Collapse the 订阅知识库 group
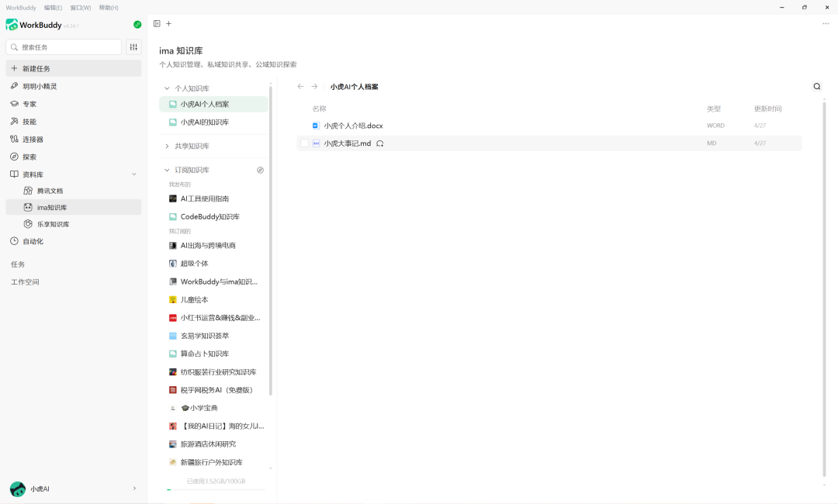The height and width of the screenshot is (504, 838). tap(167, 170)
